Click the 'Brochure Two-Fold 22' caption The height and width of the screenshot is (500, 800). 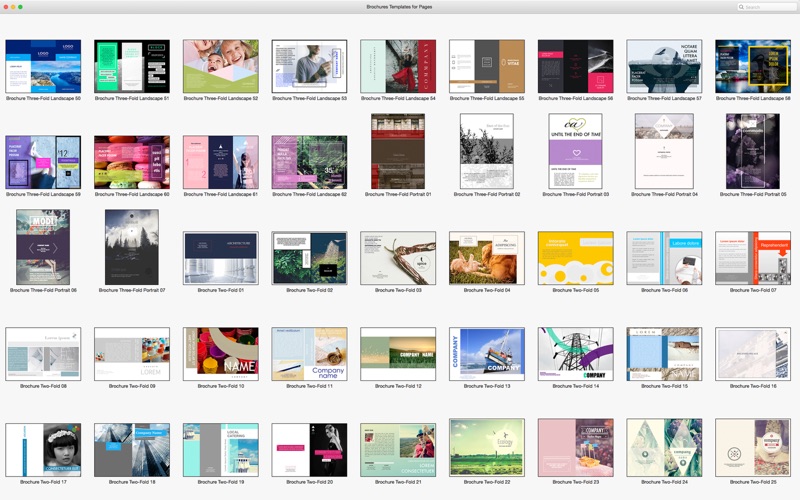487,482
